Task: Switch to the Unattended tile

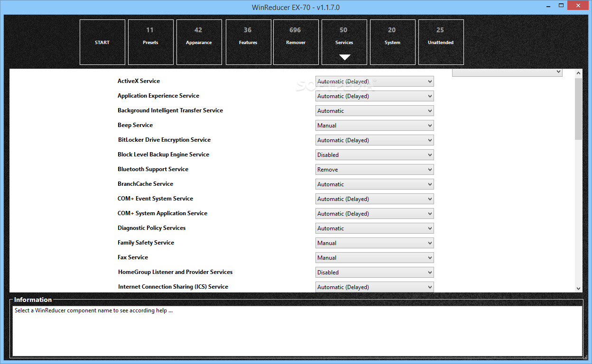Action: coord(441,42)
